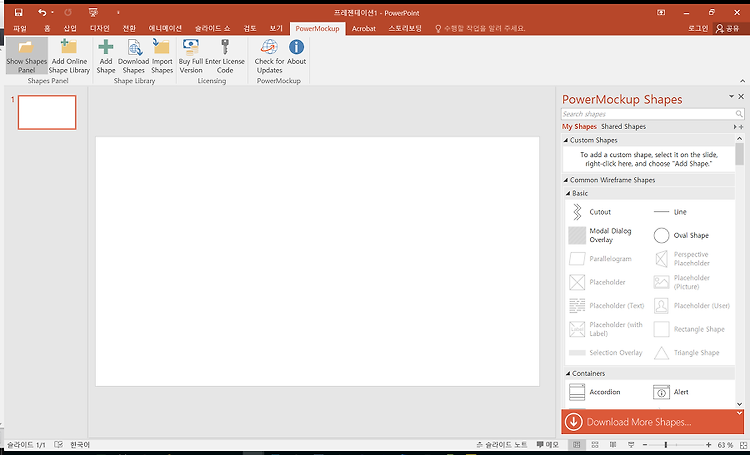Click Fit slide to window icon
The width and height of the screenshot is (750, 455).
click(743, 445)
